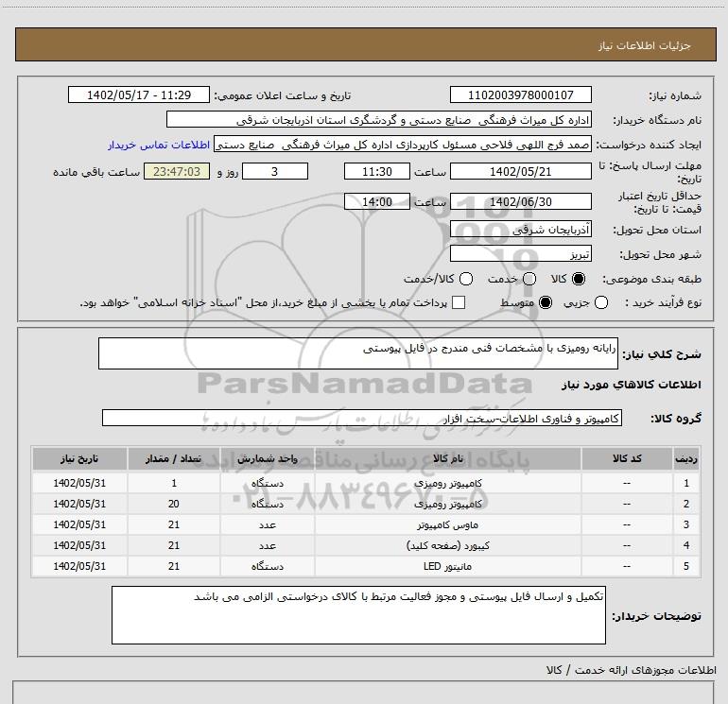Choose the جزیی purchase process option

pos(600,302)
